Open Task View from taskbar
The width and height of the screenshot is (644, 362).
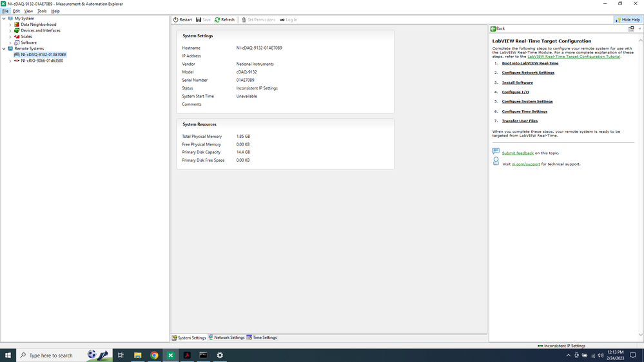pos(121,355)
